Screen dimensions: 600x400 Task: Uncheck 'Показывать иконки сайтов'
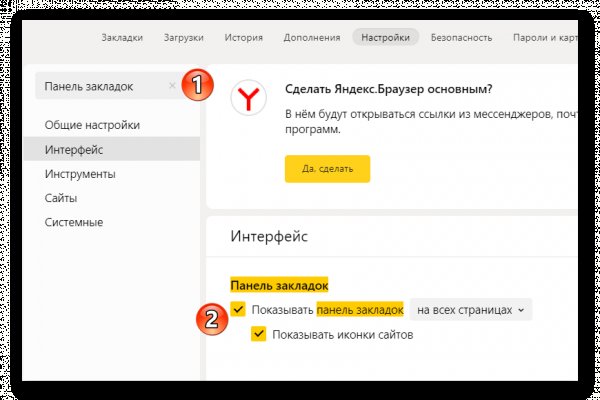pyautogui.click(x=258, y=334)
